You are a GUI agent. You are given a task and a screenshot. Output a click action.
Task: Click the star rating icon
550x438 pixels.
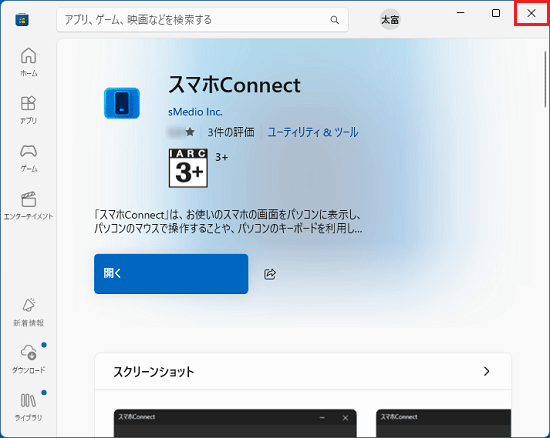[190, 132]
